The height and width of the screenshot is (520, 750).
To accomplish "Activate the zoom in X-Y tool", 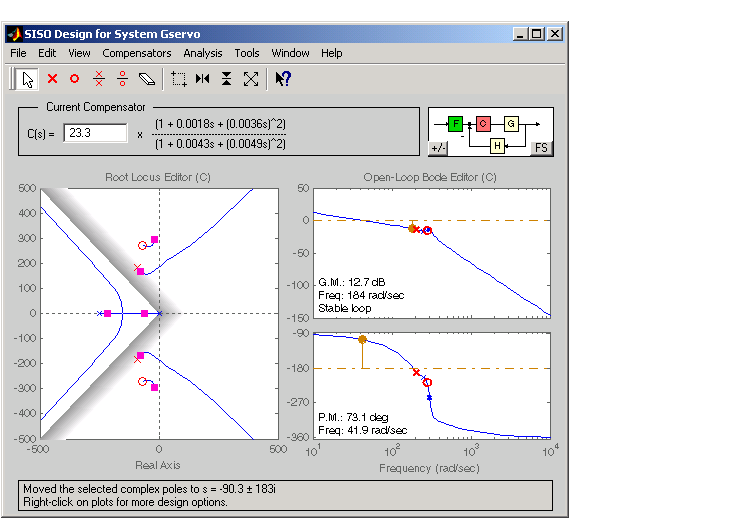I will [179, 78].
